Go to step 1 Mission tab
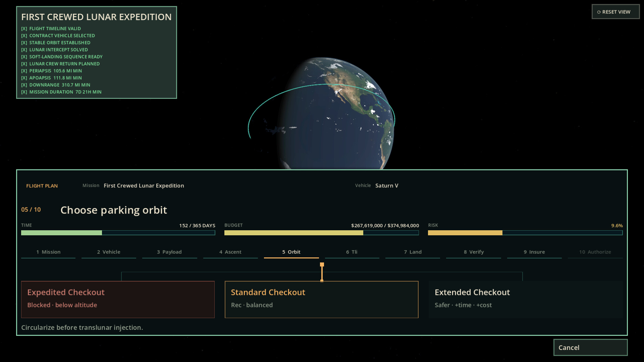644x362 pixels. coord(48,252)
